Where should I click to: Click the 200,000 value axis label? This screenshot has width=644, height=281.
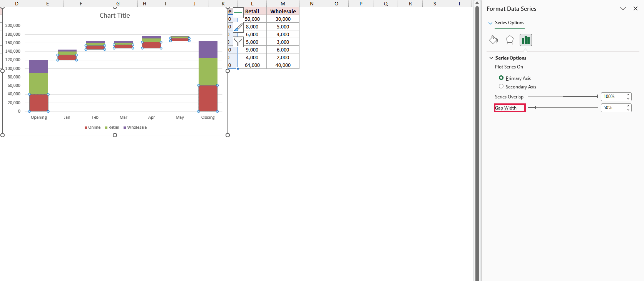tap(13, 25)
